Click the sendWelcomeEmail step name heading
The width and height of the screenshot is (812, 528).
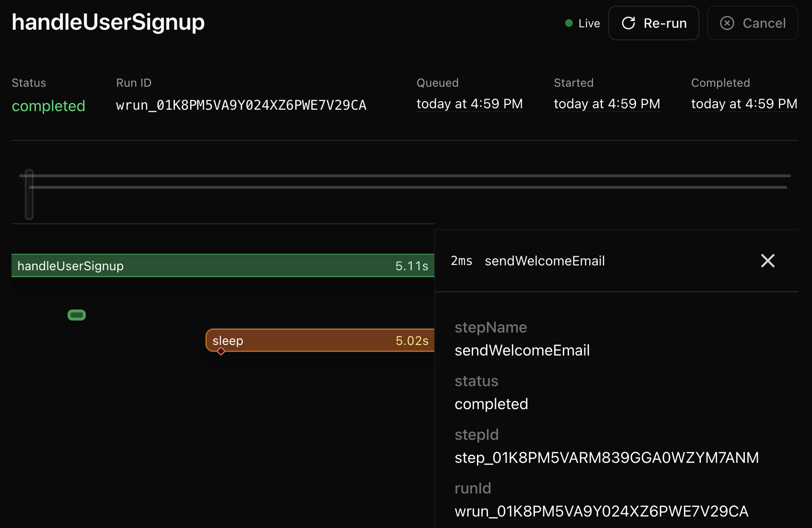click(545, 261)
